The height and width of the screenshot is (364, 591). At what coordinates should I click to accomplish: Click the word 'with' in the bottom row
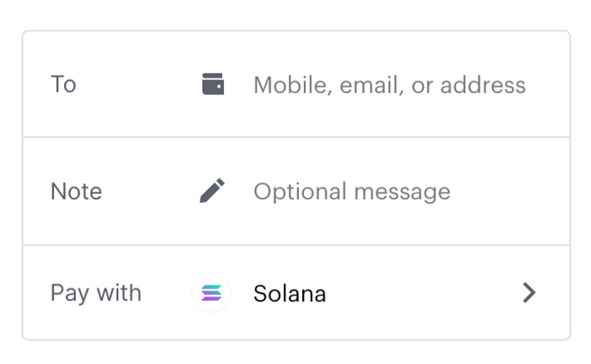tap(117, 293)
